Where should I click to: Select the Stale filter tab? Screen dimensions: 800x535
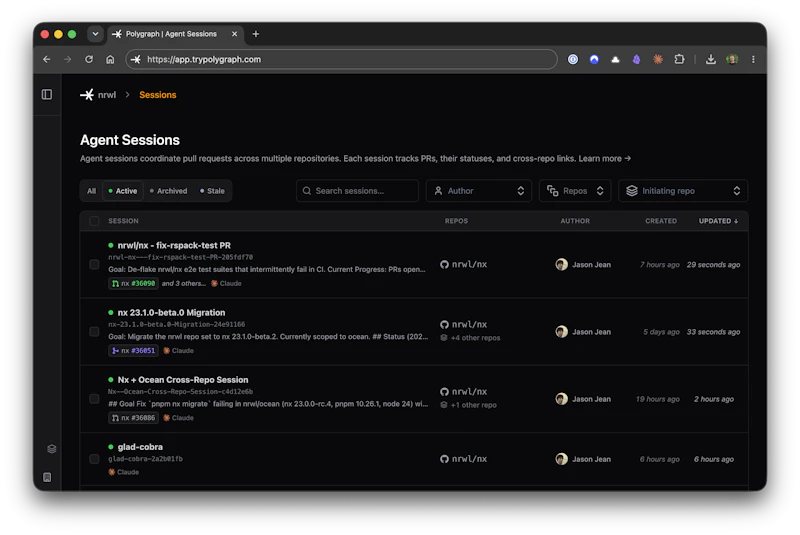(x=212, y=191)
